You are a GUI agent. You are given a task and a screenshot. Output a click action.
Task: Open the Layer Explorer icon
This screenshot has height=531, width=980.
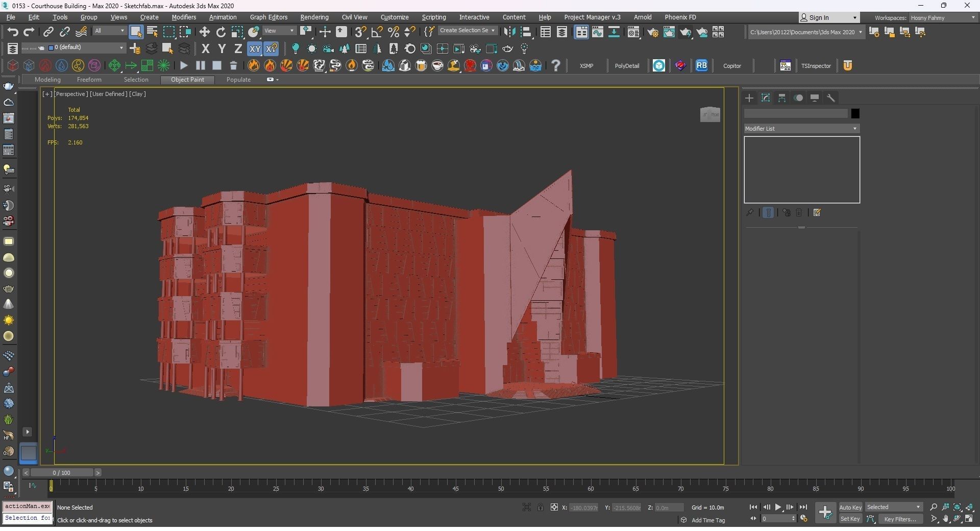[561, 32]
